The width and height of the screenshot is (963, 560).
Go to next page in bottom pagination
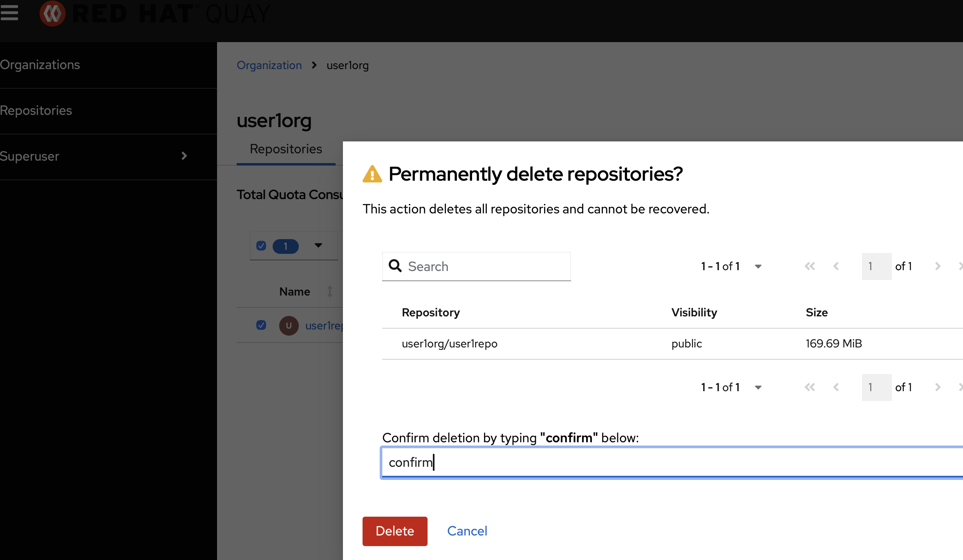click(938, 387)
